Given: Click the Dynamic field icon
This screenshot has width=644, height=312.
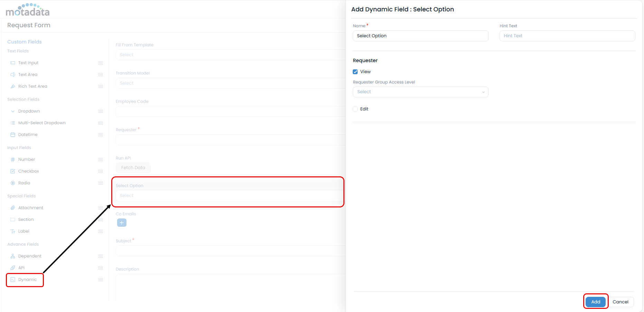Looking at the screenshot, I should coord(13,280).
